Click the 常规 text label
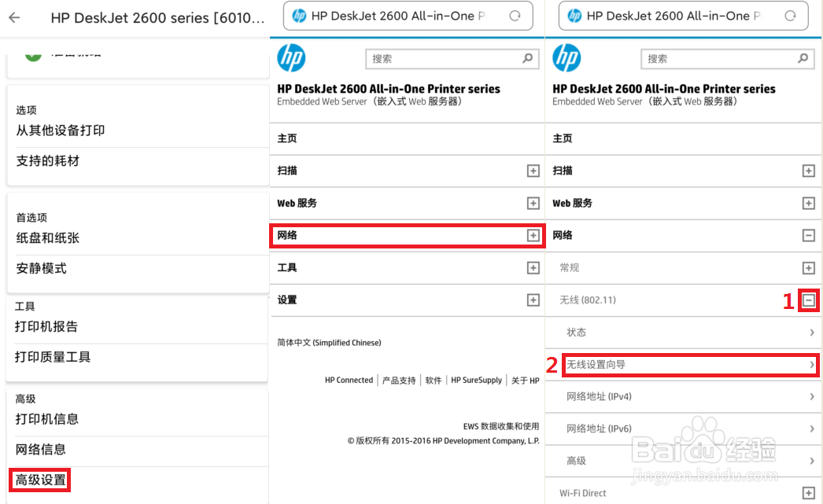This screenshot has width=823, height=504. point(570,268)
